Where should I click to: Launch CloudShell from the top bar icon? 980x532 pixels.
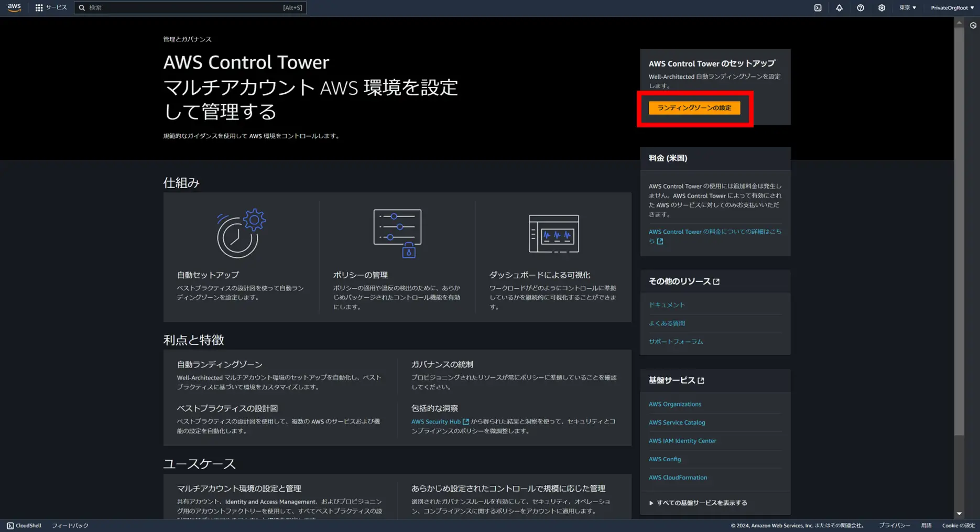click(818, 8)
